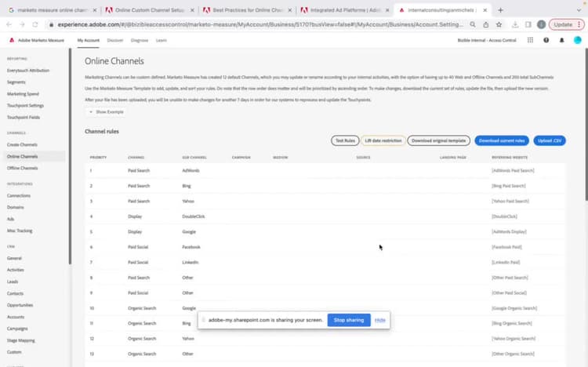Viewport: 588px width, 367px height.
Task: Switch to the Best Practices for Online Channels tab
Action: (x=248, y=10)
